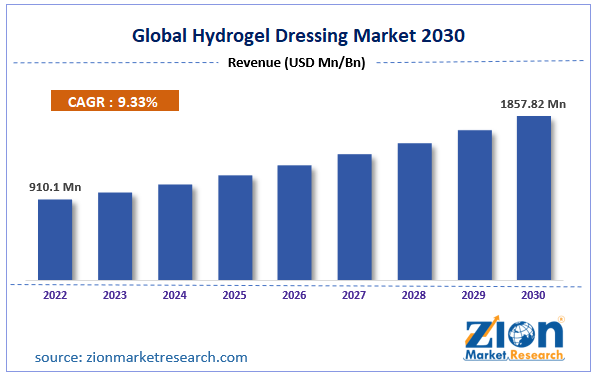Screen dimensions: 597x378
Task: Click the '1857.82 Mn' data label
Action: (533, 104)
